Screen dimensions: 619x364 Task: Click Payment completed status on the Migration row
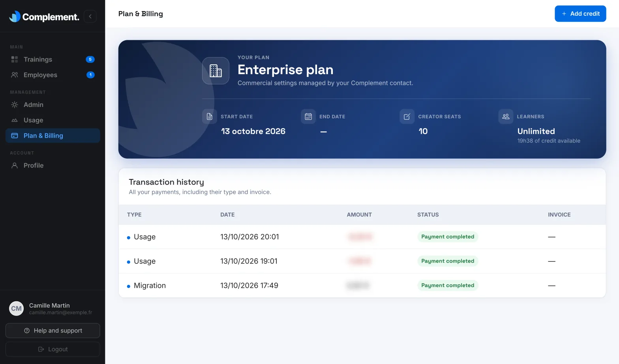coord(448,286)
